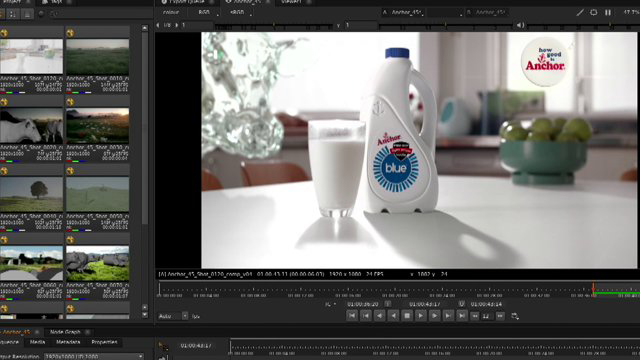This screenshot has height=360, width=640.
Task: Play the viewer in reverse
Action: click(393, 316)
